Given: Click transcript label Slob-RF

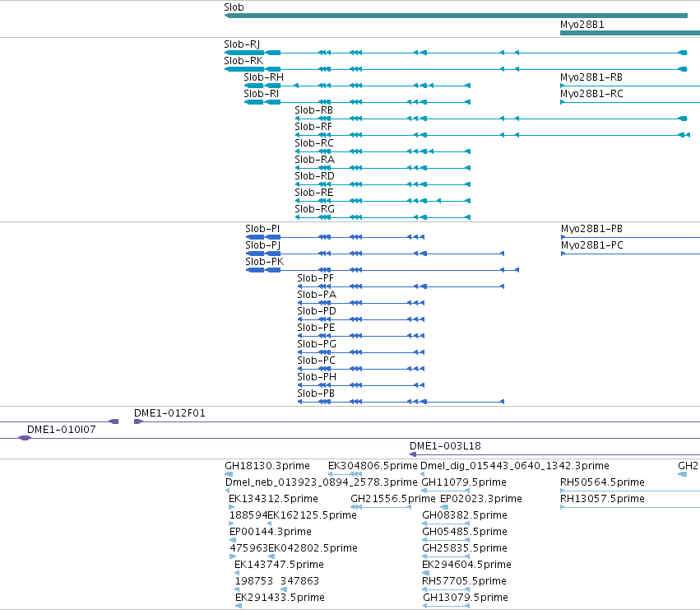Looking at the screenshot, I should click(313, 127).
